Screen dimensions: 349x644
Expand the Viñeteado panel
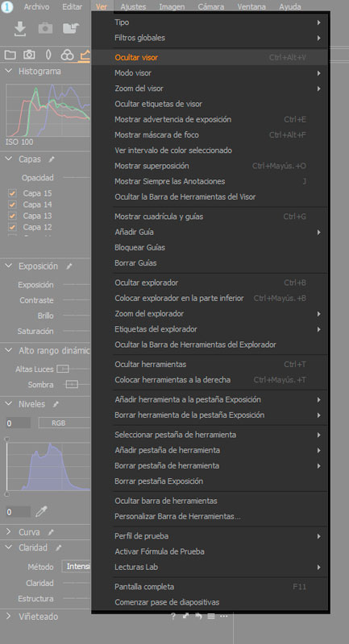9,616
